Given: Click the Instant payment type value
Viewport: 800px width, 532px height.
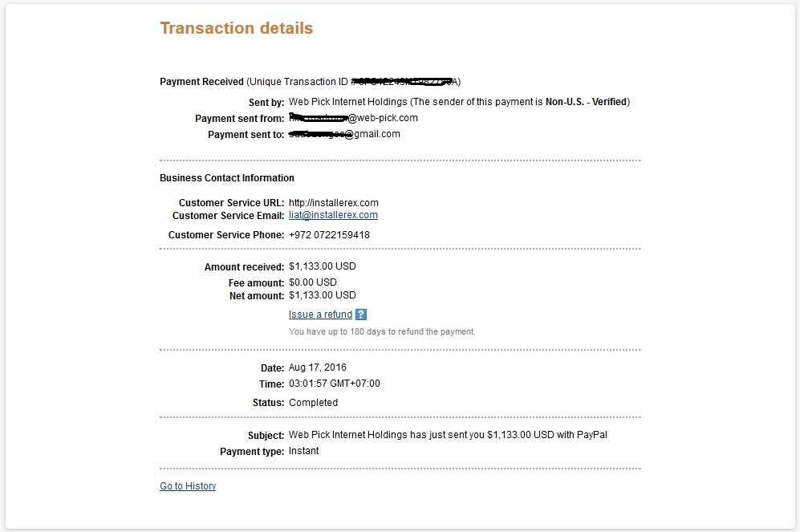Looking at the screenshot, I should point(303,451).
